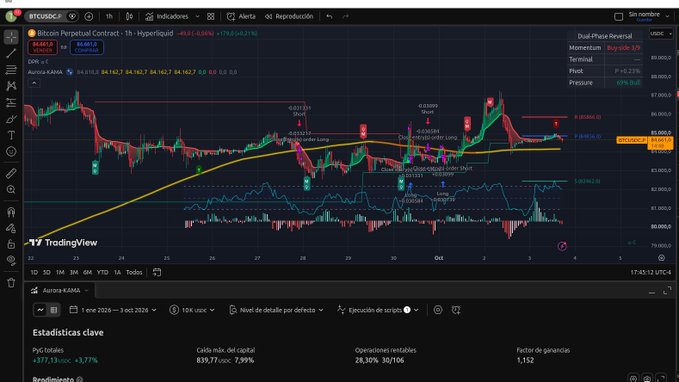Click the Aurora-KAMA strategy legend label

[45, 72]
